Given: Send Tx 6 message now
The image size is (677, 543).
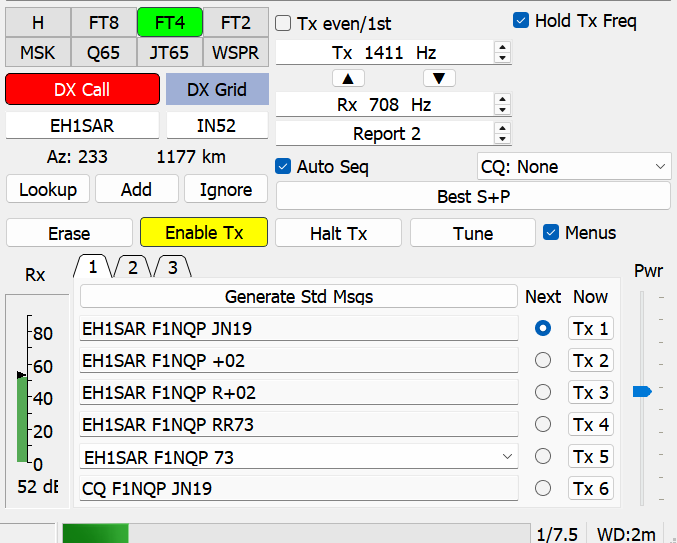Looking at the screenshot, I should (591, 488).
